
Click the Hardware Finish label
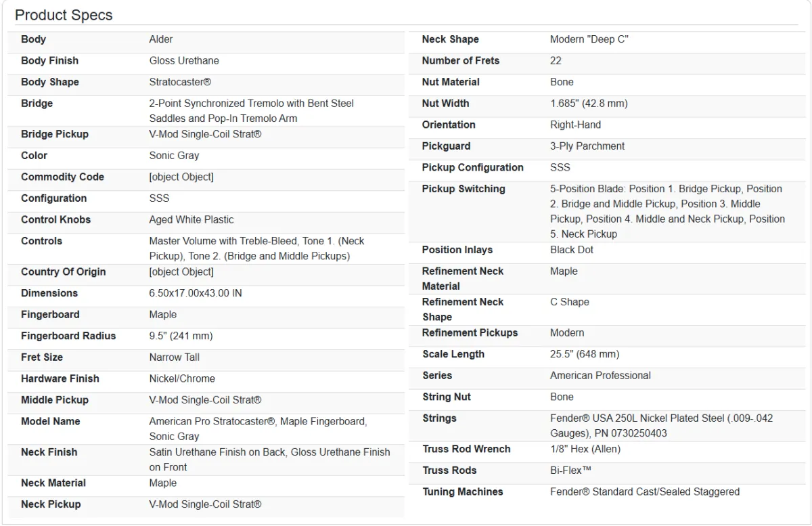60,379
